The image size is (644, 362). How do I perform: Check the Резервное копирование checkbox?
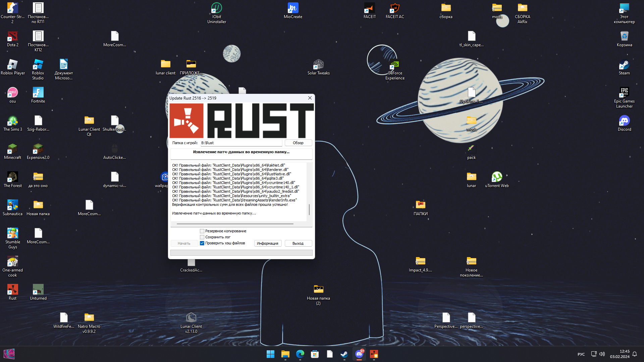click(202, 231)
